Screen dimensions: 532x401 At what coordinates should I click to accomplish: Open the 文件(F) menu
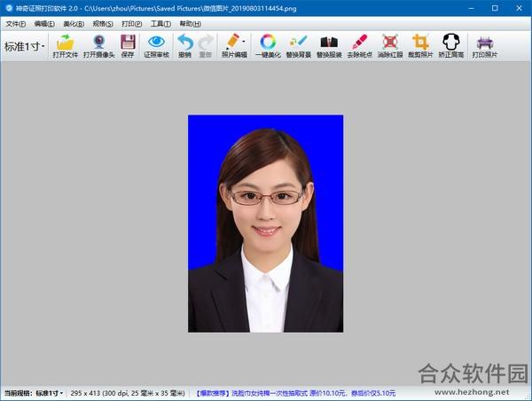(16, 24)
